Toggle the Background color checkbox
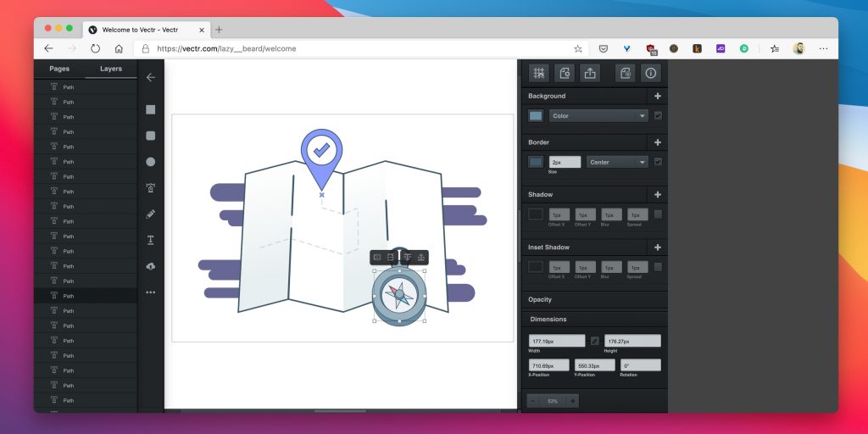Viewport: 868px width, 434px height. coord(658,115)
